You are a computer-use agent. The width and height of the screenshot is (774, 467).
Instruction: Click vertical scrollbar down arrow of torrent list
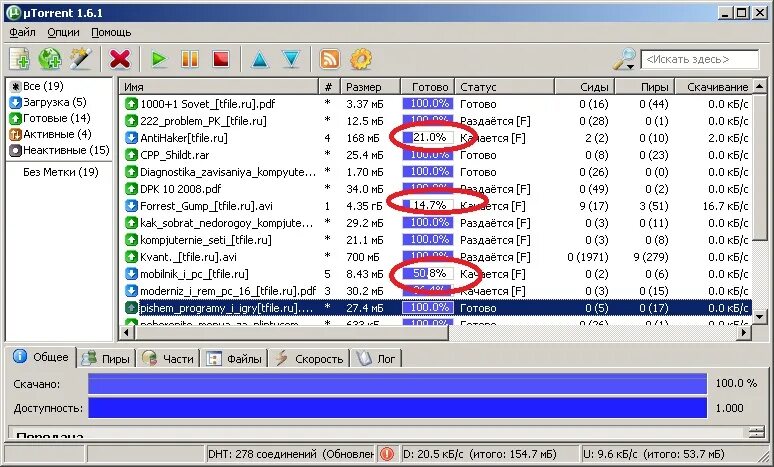click(760, 316)
